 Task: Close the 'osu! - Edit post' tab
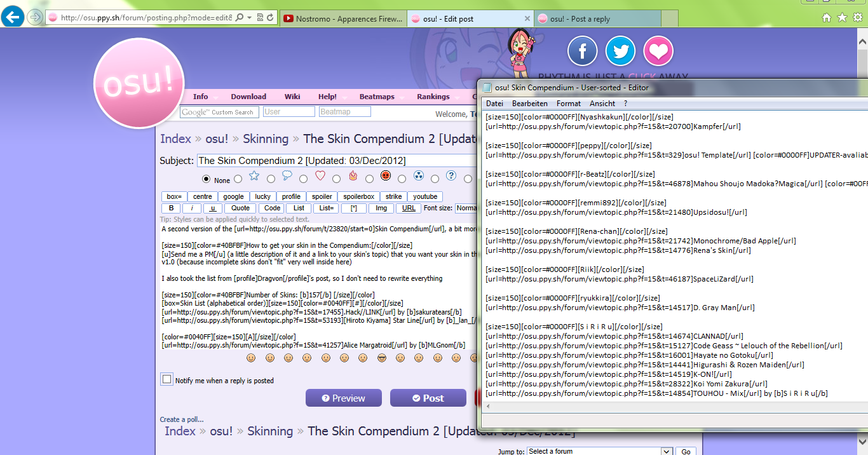click(x=527, y=18)
